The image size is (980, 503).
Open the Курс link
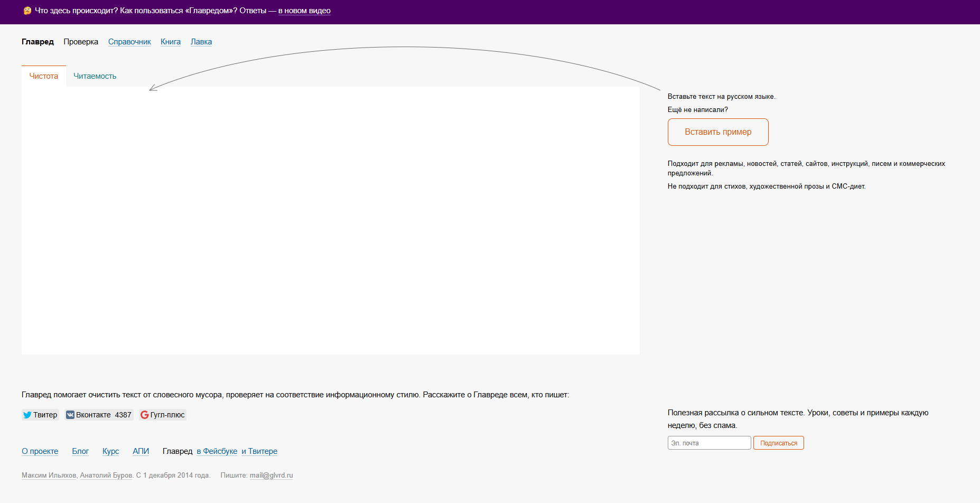111,451
